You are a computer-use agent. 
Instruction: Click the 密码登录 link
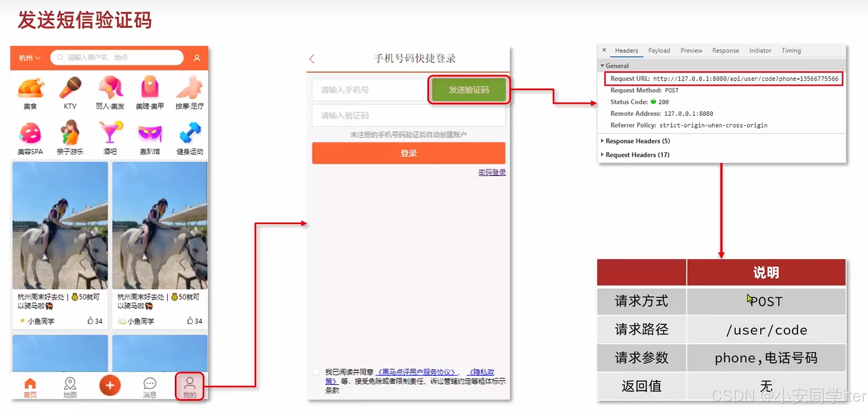click(x=492, y=172)
